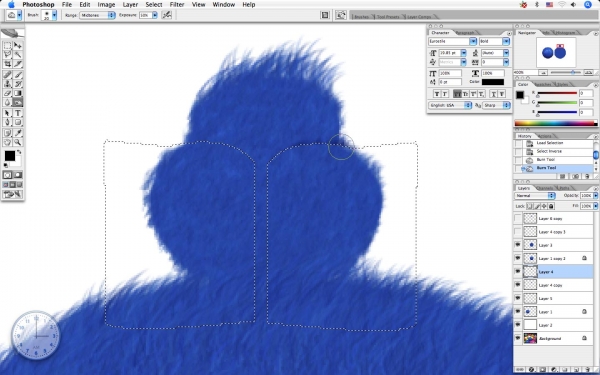This screenshot has height=375, width=600.
Task: Select the Lasso tool
Action: pyautogui.click(x=8, y=55)
